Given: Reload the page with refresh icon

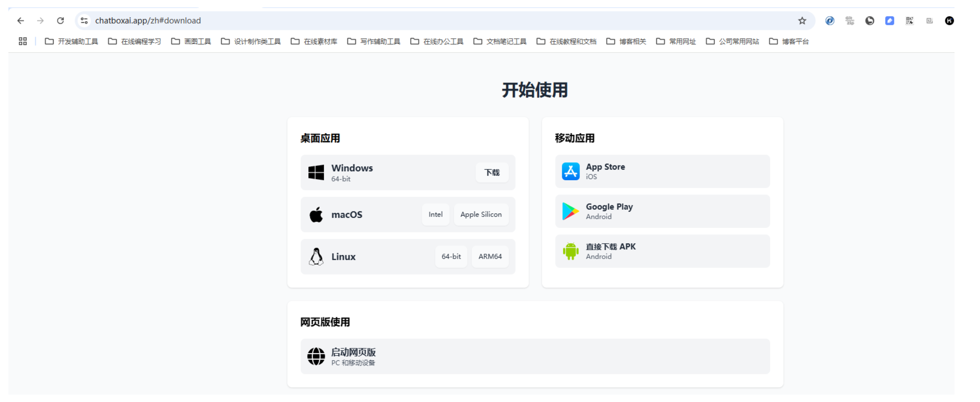Looking at the screenshot, I should click(x=60, y=20).
